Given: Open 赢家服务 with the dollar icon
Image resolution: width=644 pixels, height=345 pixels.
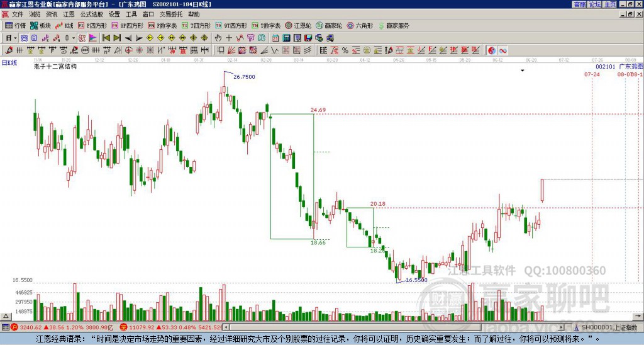Looking at the screenshot, I should (x=394, y=25).
